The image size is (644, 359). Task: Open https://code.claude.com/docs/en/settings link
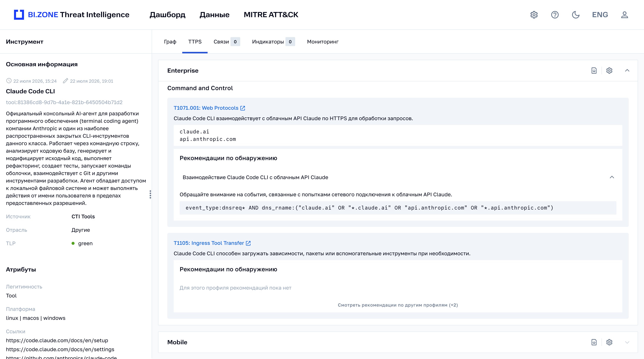pos(60,349)
